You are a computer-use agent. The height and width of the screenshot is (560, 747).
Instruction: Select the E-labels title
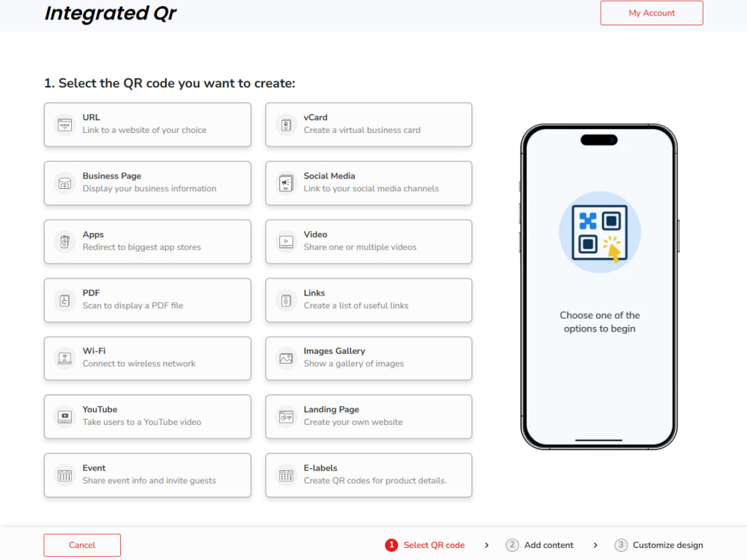pyautogui.click(x=320, y=468)
